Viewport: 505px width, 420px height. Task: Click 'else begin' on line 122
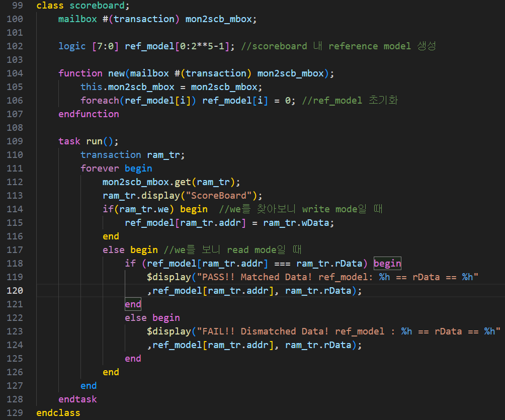click(152, 318)
